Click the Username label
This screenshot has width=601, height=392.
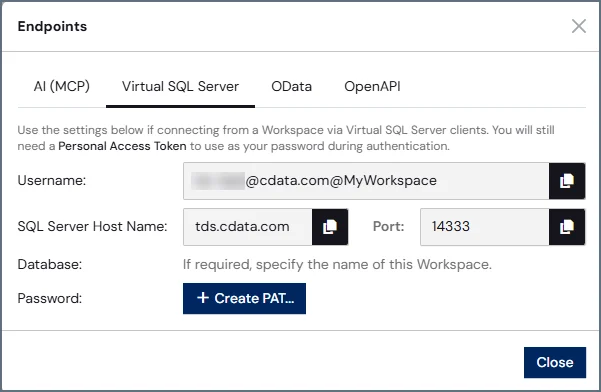click(x=52, y=180)
